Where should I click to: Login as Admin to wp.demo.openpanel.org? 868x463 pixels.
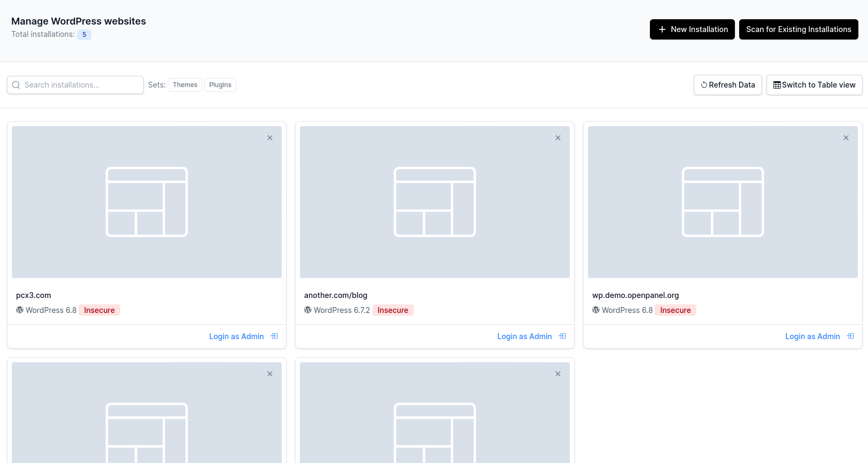tap(812, 336)
